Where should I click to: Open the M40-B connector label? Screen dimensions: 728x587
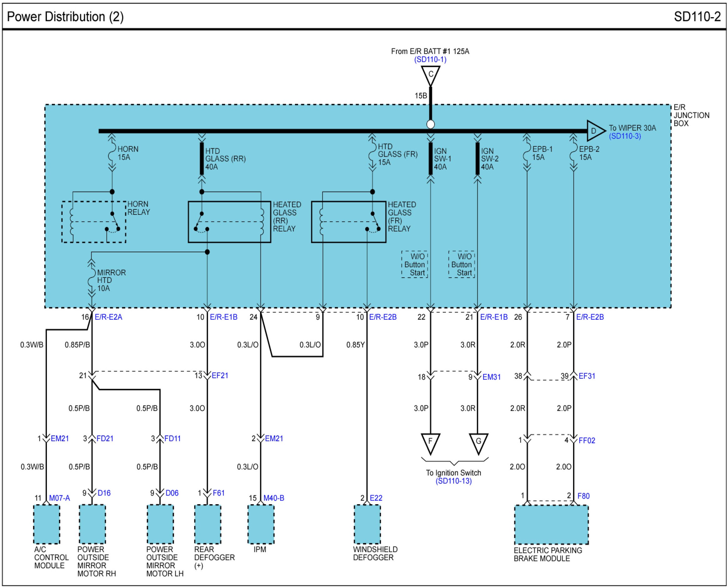click(273, 498)
